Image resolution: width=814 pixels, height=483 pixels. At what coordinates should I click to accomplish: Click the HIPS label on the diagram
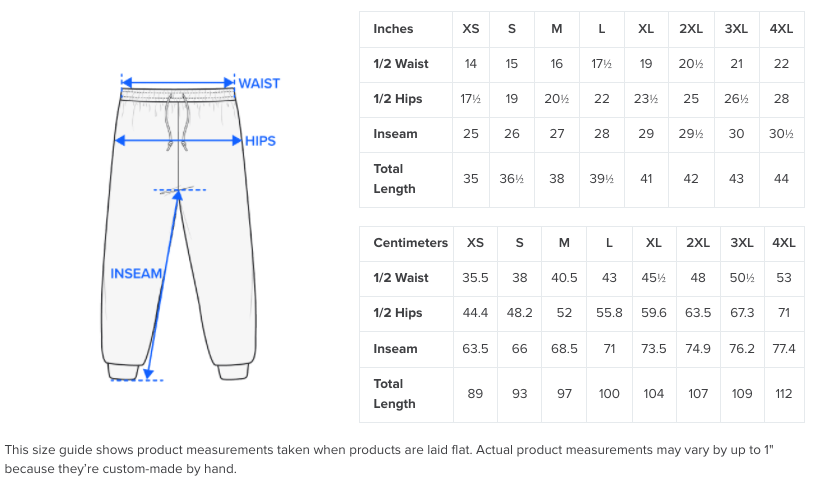[x=260, y=141]
